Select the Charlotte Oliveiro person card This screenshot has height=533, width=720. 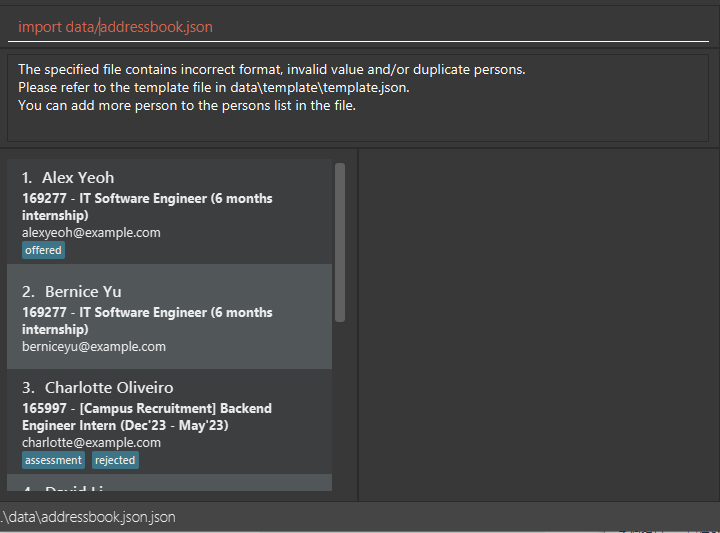pyautogui.click(x=169, y=421)
